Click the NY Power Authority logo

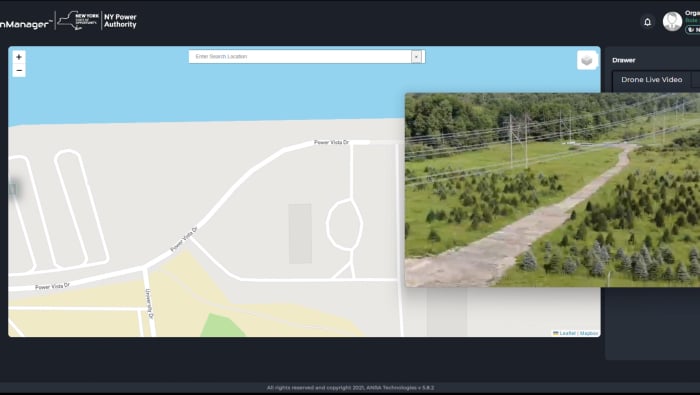[120, 21]
